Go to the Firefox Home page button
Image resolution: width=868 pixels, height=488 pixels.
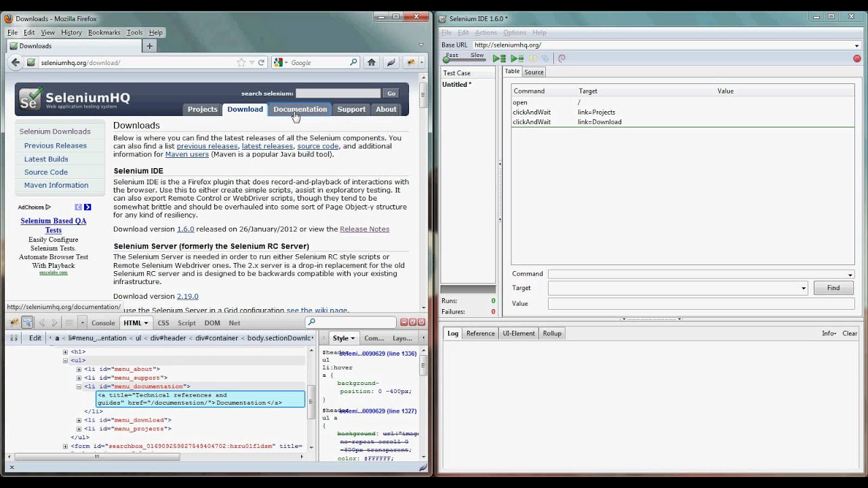click(372, 62)
